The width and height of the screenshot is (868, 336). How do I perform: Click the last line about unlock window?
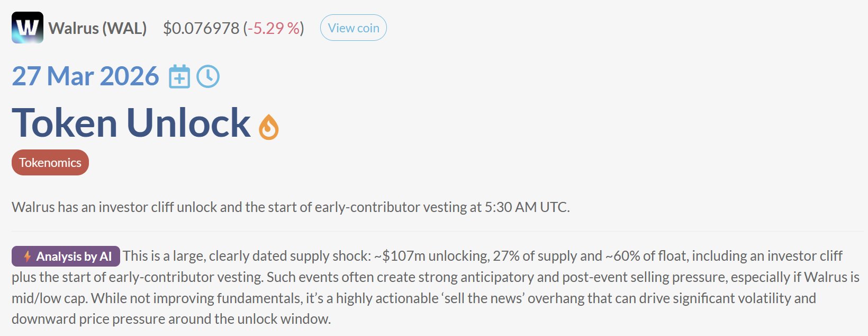pyautogui.click(x=171, y=319)
